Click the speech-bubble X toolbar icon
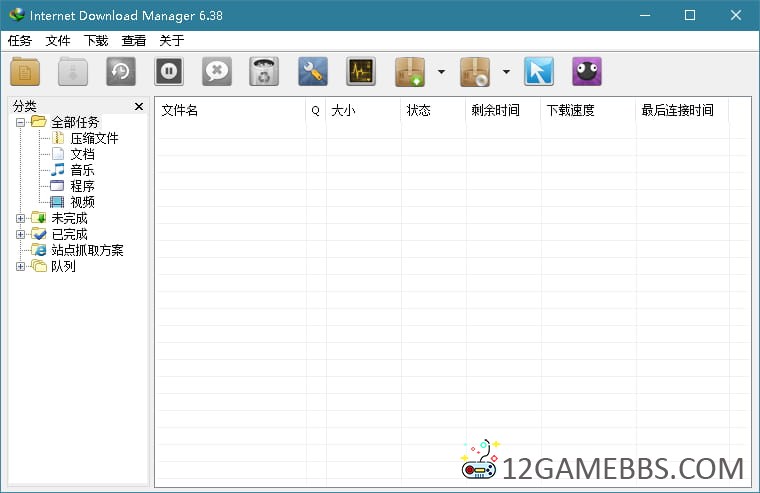760x493 pixels. click(x=217, y=72)
